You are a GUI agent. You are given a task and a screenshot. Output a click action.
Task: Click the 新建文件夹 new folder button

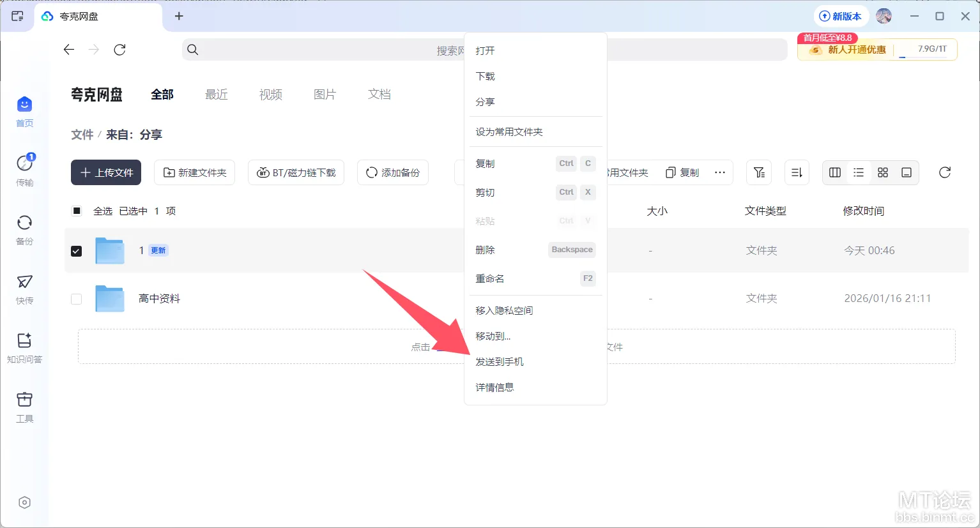(195, 172)
